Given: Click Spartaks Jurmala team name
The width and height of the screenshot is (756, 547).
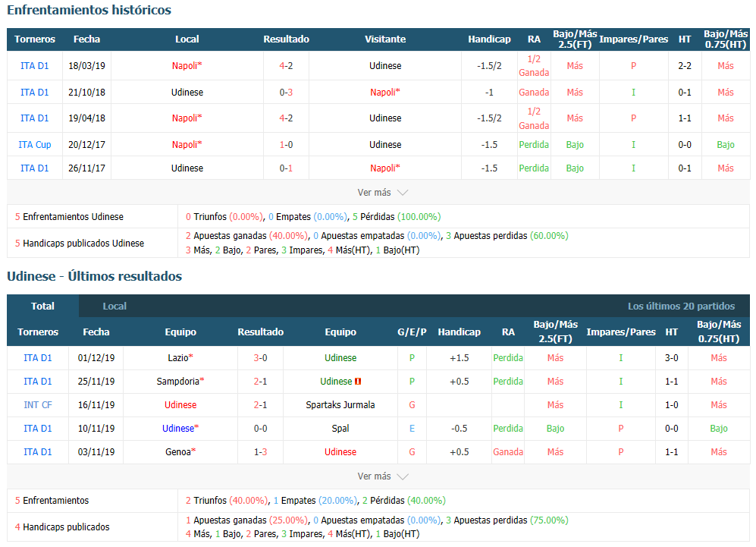Looking at the screenshot, I should click(x=340, y=404).
